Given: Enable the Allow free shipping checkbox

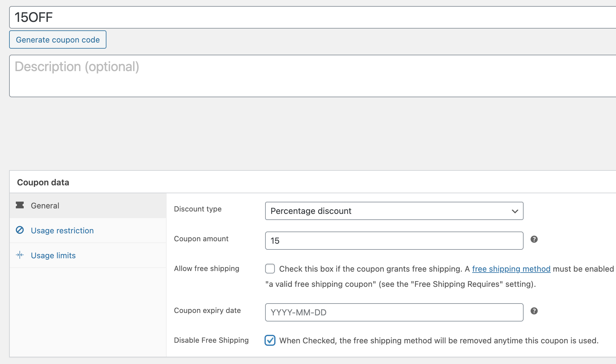Looking at the screenshot, I should tap(270, 269).
